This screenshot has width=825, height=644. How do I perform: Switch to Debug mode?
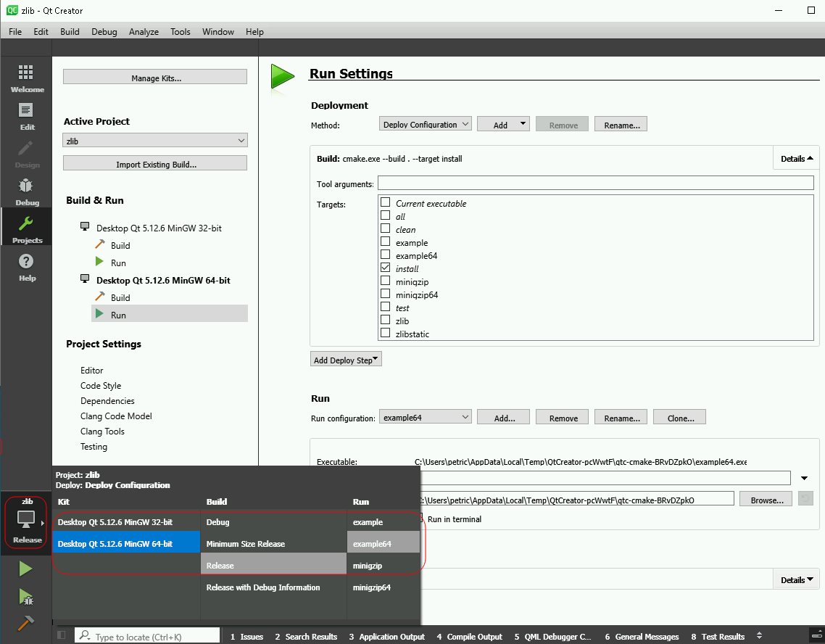(26, 193)
